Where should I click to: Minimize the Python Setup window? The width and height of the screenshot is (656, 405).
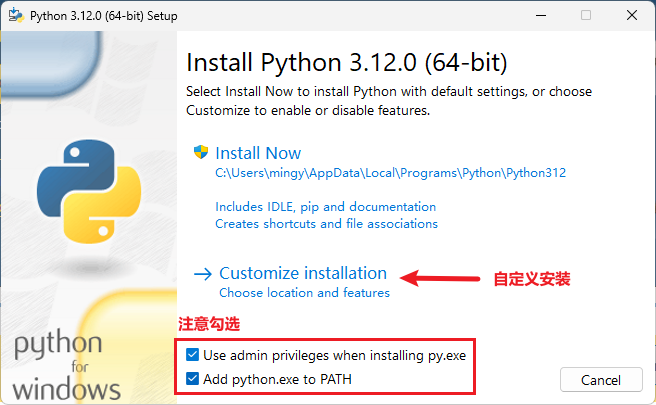click(539, 16)
